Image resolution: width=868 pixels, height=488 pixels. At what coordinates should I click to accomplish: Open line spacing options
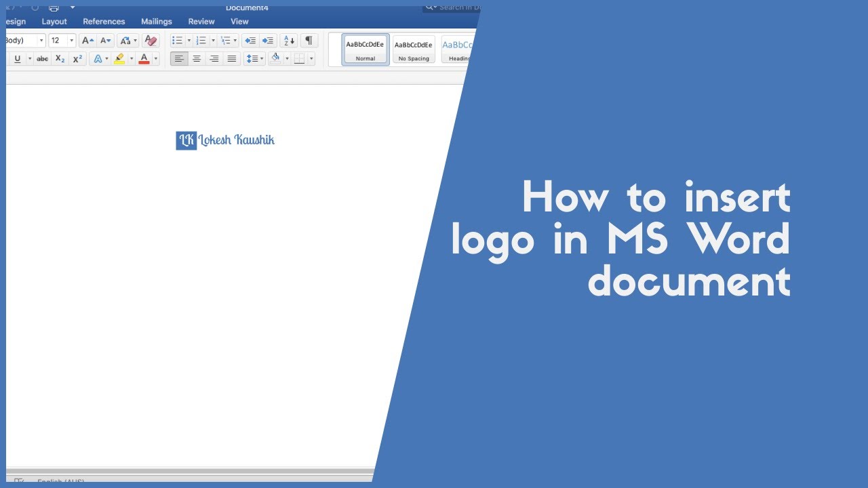[254, 59]
